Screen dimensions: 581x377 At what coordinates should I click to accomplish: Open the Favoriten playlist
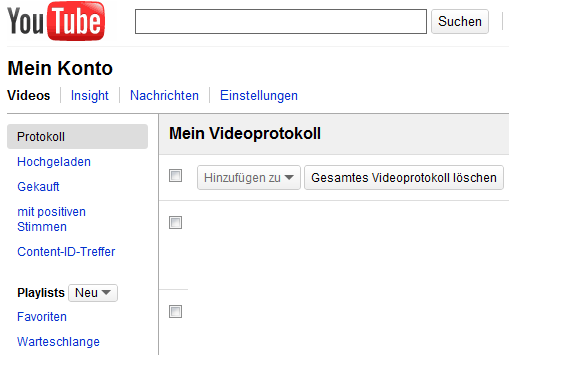(42, 317)
